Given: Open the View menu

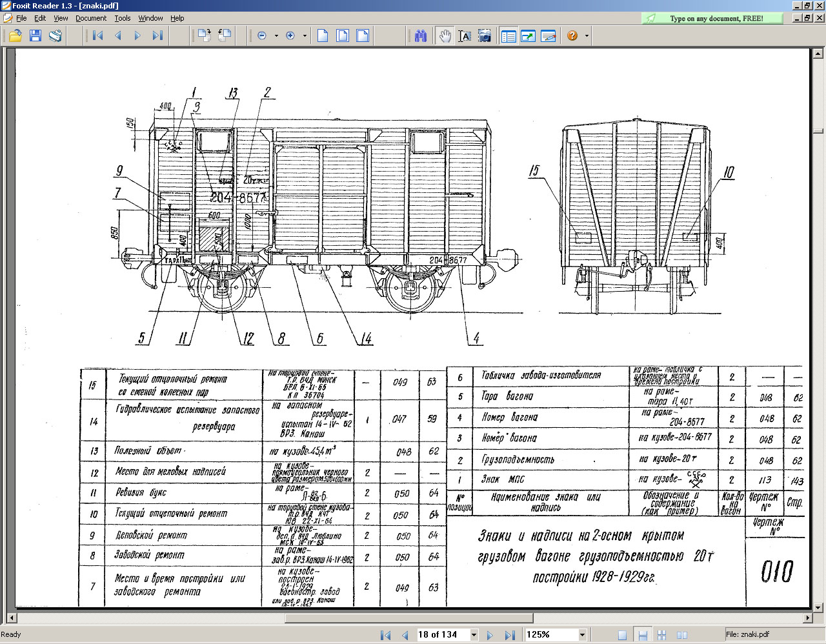Looking at the screenshot, I should tap(61, 18).
